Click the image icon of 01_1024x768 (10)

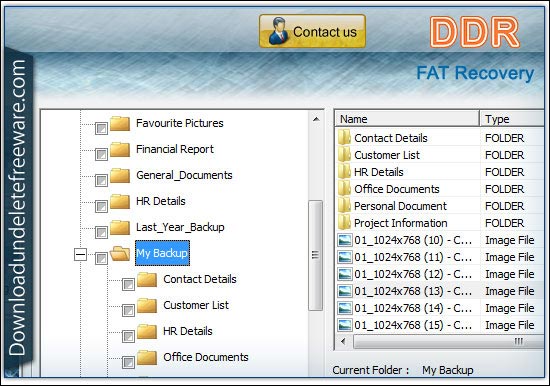tap(344, 240)
